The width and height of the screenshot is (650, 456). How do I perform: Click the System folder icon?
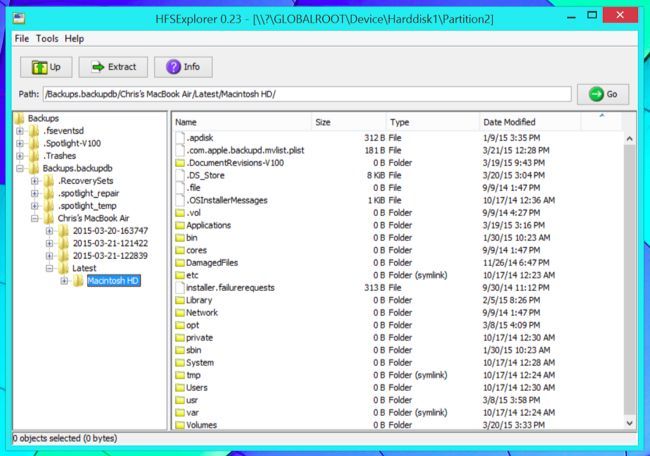tap(179, 363)
